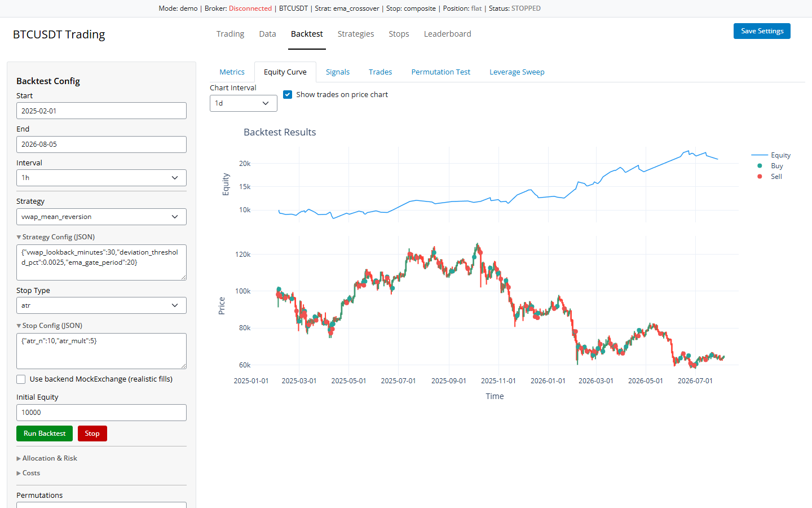Click the Stop Config JSON textarea

tap(101, 351)
